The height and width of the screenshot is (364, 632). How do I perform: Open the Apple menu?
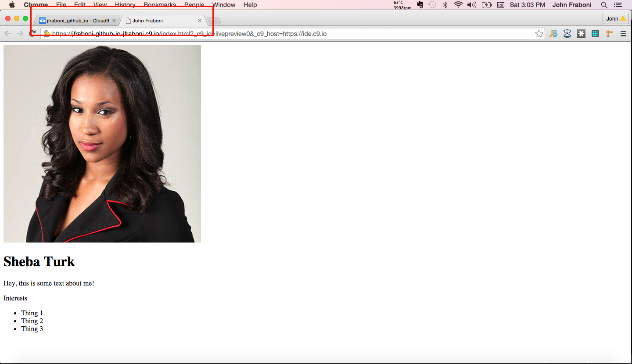tap(12, 5)
